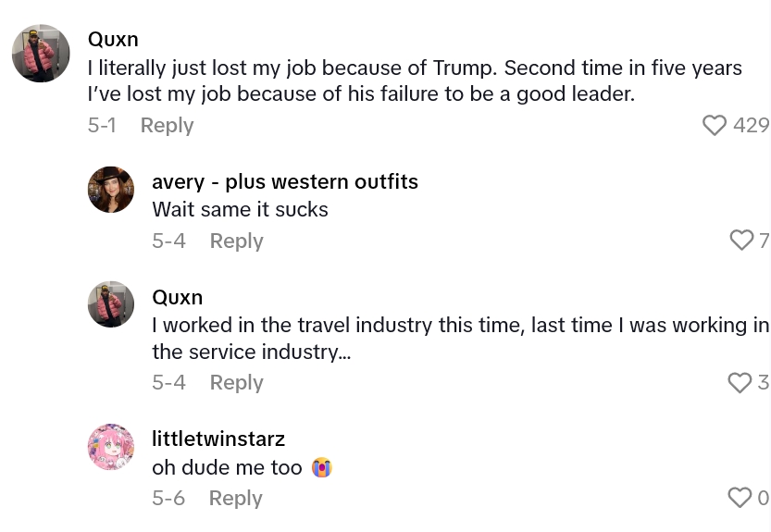Open the "avery - plus western outfits" username

click(x=284, y=181)
